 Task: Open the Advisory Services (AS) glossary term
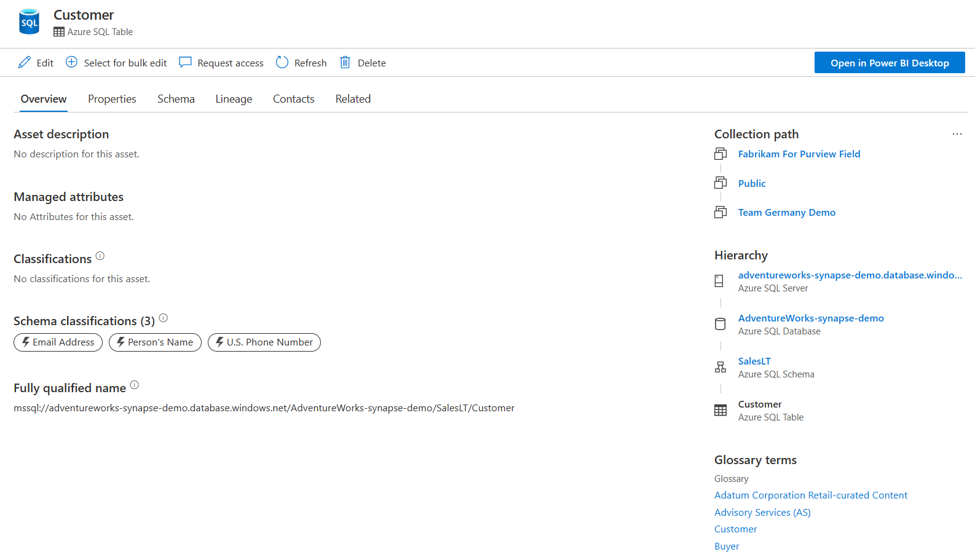click(762, 512)
